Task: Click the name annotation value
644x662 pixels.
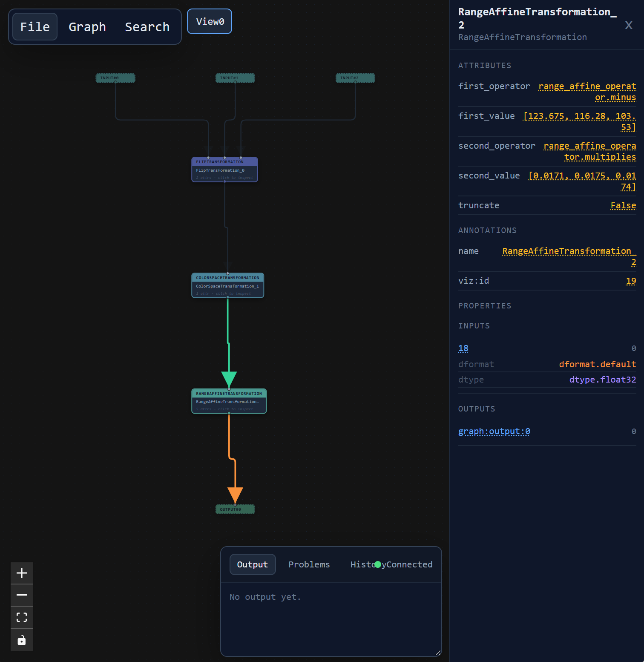Action: point(569,256)
